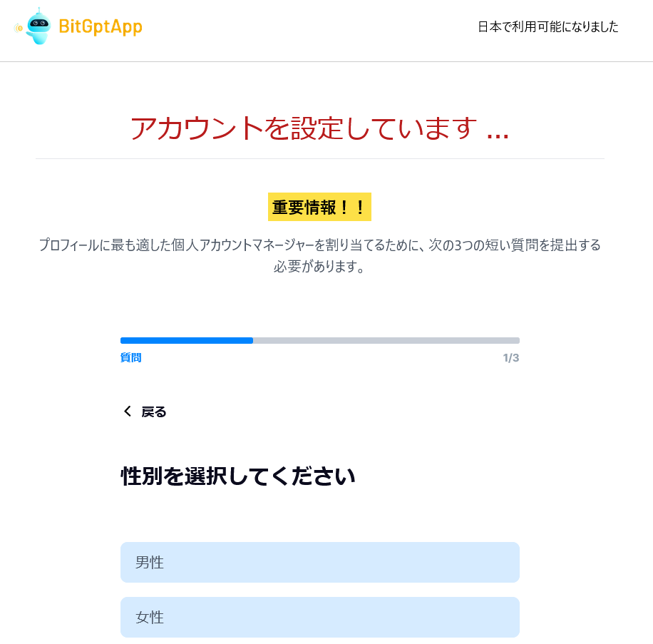Click the small gold coin beside the robot
653x644 pixels.
click(x=19, y=28)
